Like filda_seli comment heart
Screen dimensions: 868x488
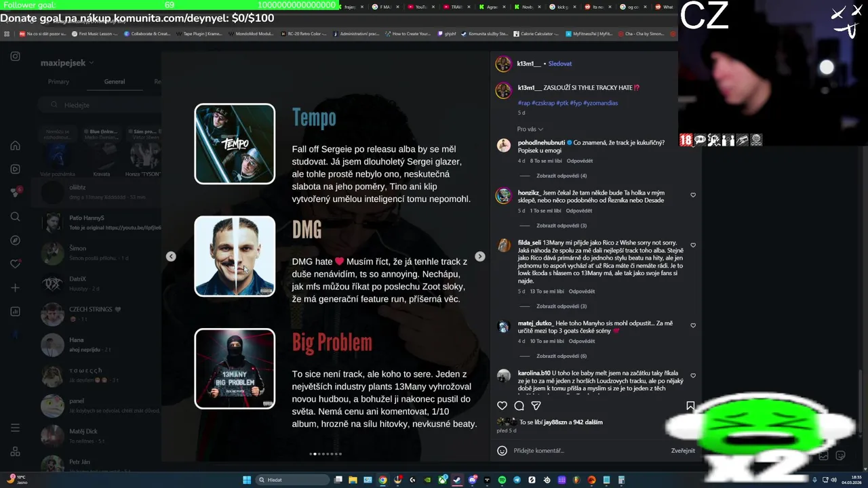coord(693,245)
